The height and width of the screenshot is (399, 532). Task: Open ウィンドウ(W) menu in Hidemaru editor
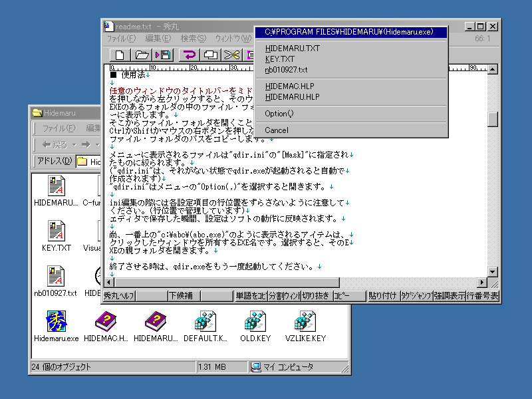233,39
